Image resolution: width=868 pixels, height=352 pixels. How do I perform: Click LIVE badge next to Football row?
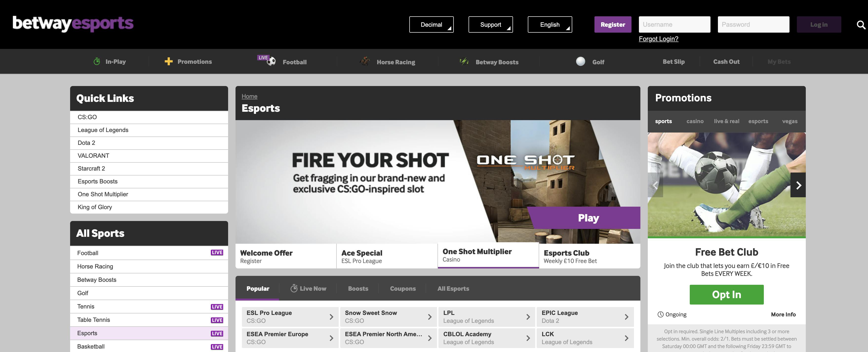pyautogui.click(x=217, y=252)
